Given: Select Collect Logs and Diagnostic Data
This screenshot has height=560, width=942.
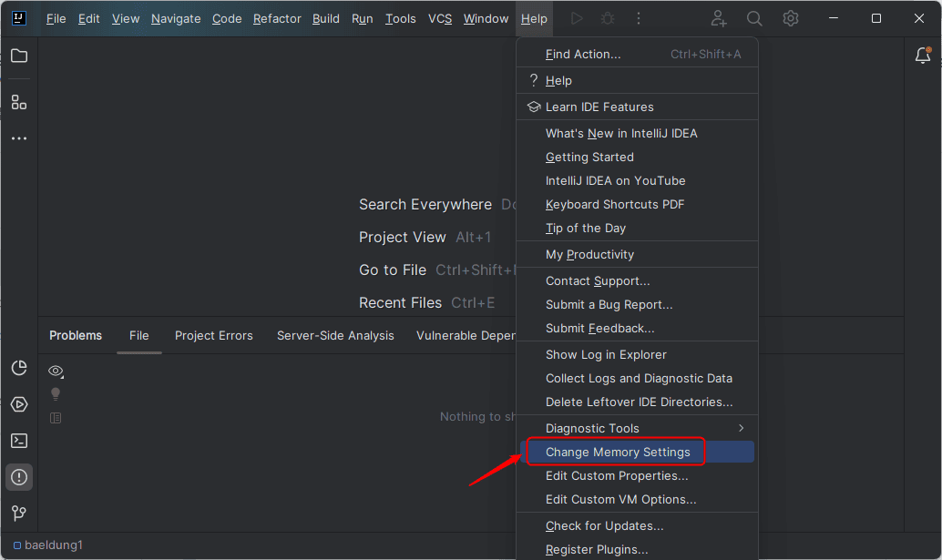Looking at the screenshot, I should point(637,379).
